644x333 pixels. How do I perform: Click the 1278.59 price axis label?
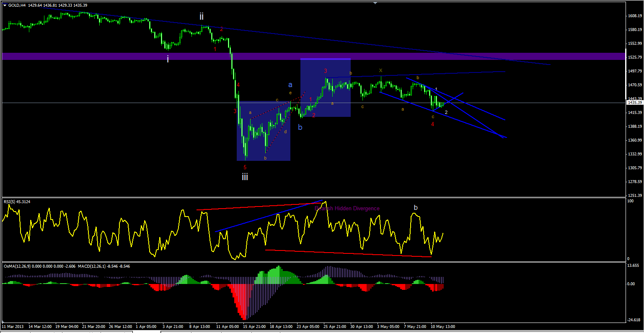636,182
